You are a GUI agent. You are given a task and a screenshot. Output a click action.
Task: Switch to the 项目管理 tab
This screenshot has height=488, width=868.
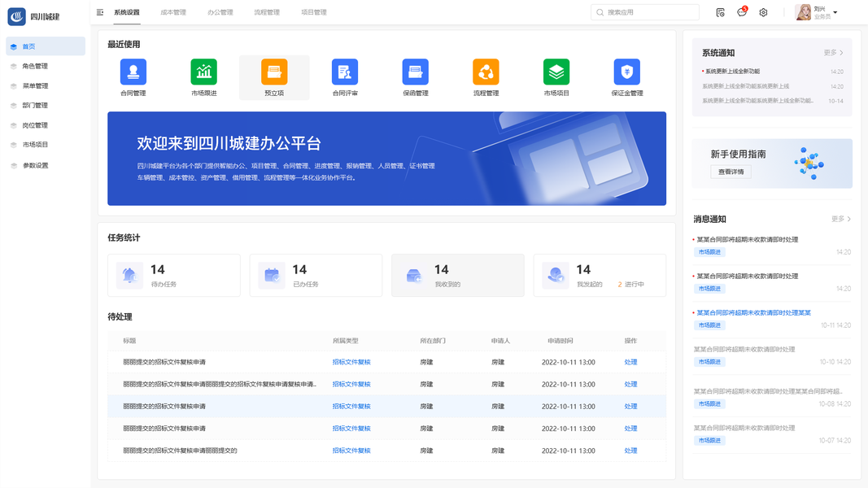point(314,12)
